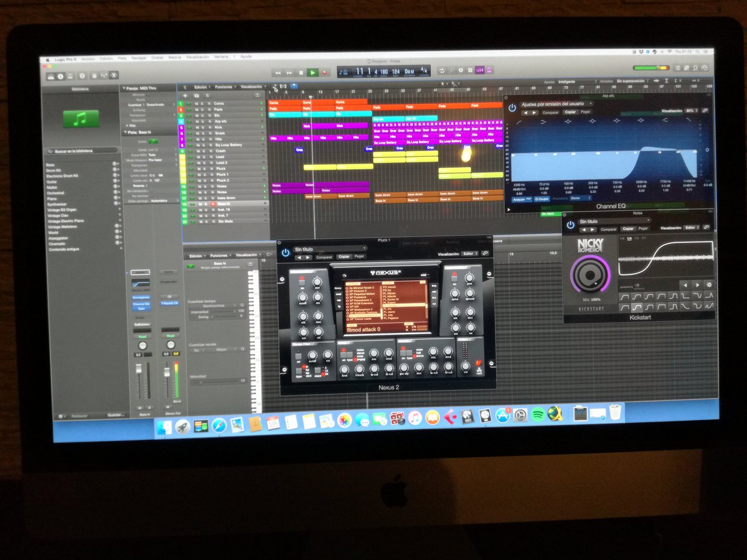This screenshot has height=560, width=747.
Task: Open the Archivo menu
Action: pyautogui.click(x=87, y=58)
